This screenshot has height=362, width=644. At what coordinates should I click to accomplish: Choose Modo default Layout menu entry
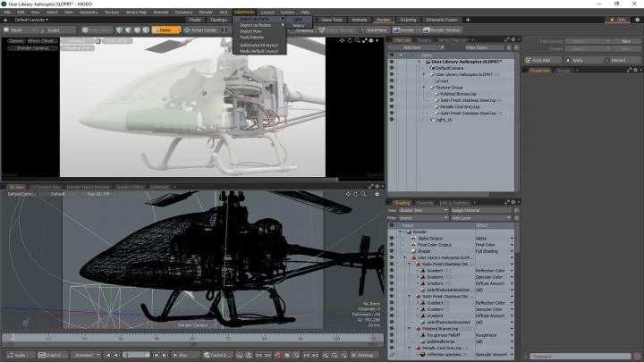point(258,51)
